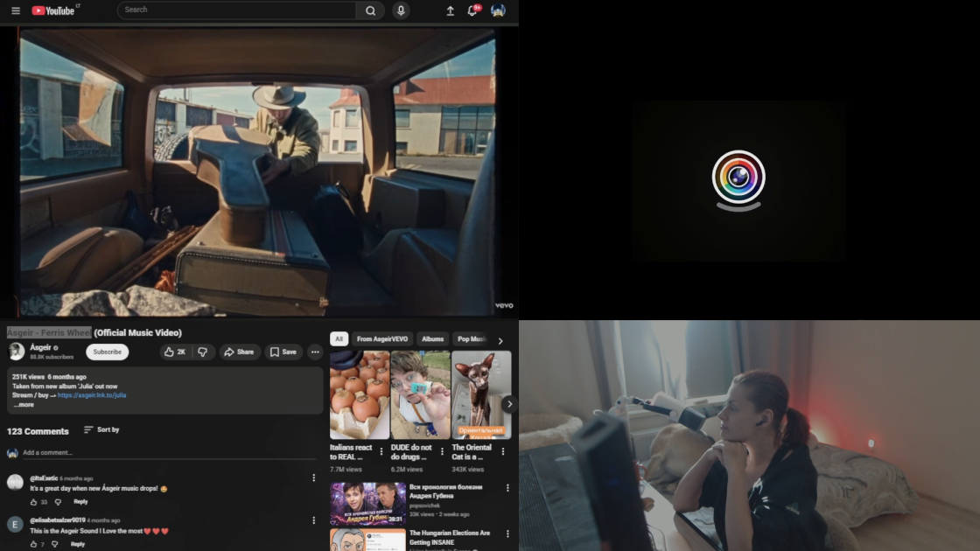Viewport: 980px width, 551px height.
Task: Dislike the @elisabetsalzer9019 comment
Action: (x=55, y=544)
